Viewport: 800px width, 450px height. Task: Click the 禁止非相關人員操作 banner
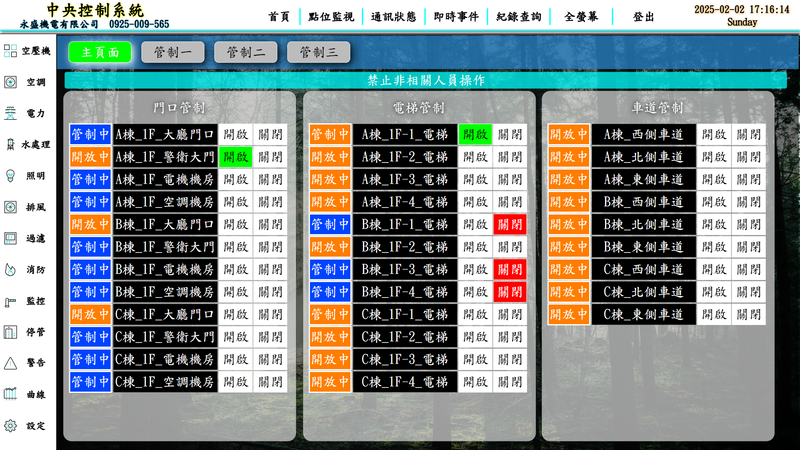point(426,80)
